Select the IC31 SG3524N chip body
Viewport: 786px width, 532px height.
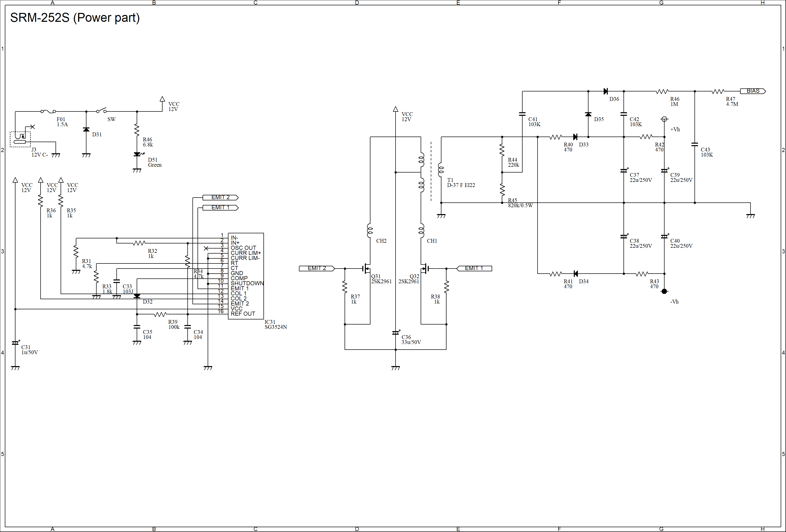pyautogui.click(x=246, y=276)
